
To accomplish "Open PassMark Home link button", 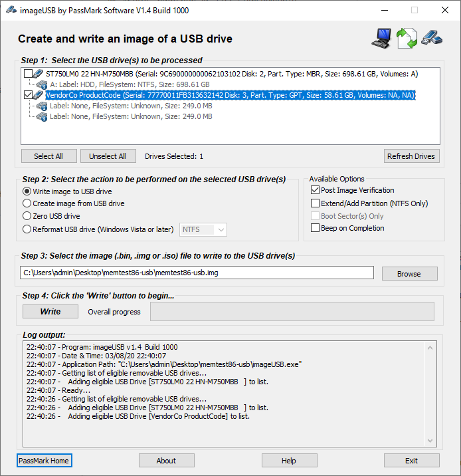I will click(x=45, y=461).
